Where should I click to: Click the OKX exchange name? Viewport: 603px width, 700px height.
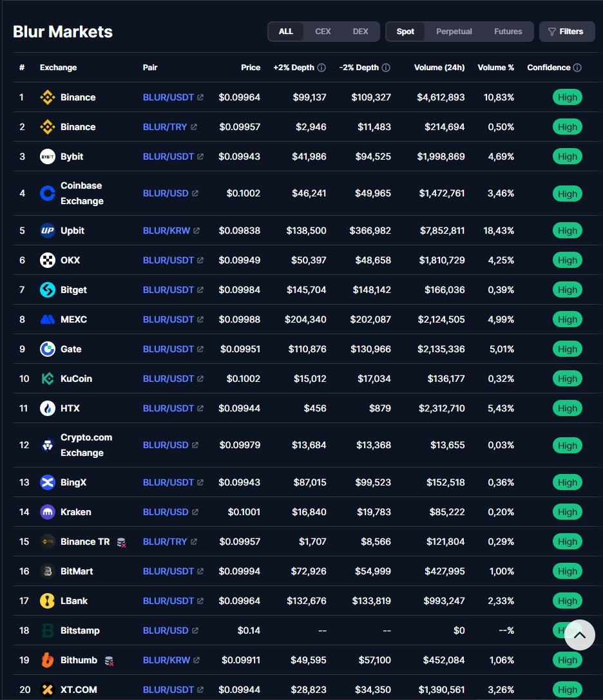70,260
